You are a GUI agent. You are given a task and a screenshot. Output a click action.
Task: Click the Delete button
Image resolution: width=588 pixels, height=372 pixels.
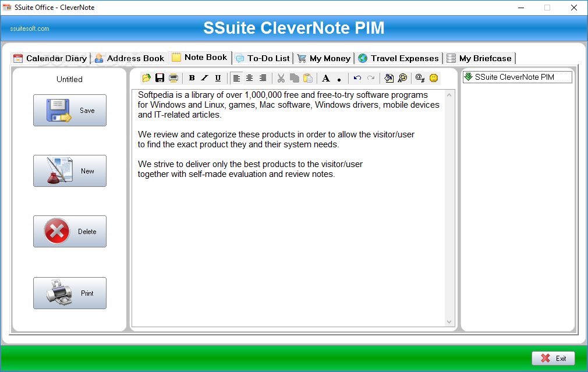[x=70, y=231]
